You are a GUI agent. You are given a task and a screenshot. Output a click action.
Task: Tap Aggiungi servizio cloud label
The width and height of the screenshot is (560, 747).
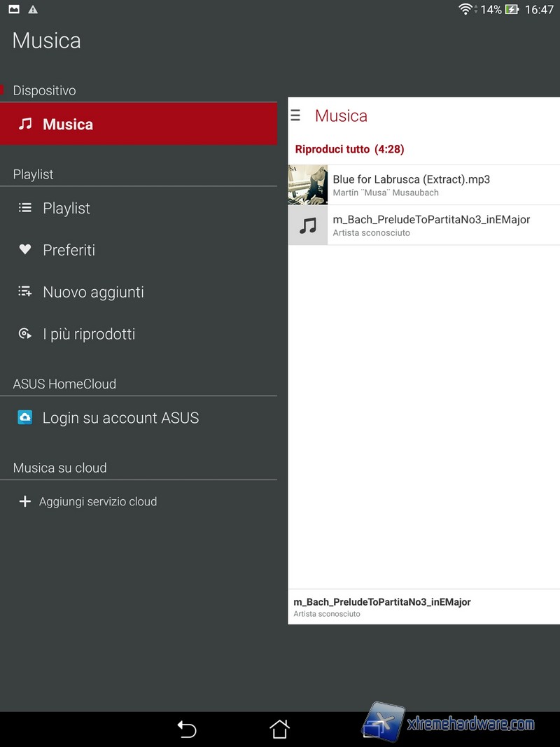pyautogui.click(x=98, y=501)
